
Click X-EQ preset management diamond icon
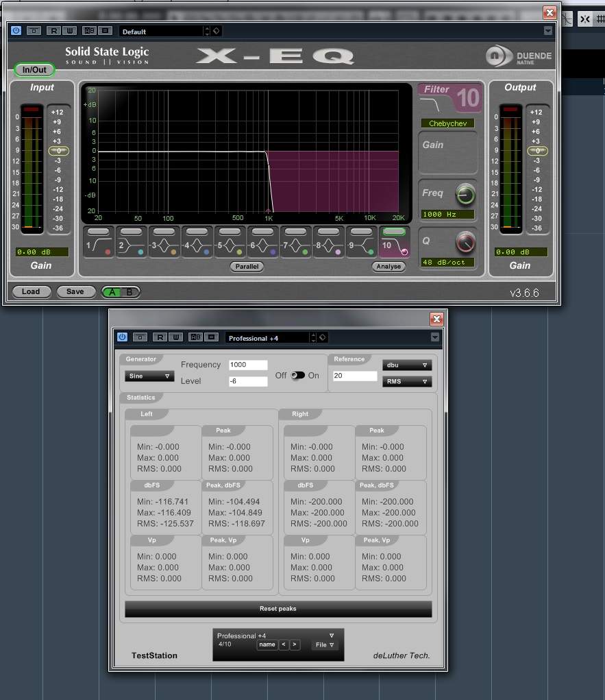tap(217, 31)
